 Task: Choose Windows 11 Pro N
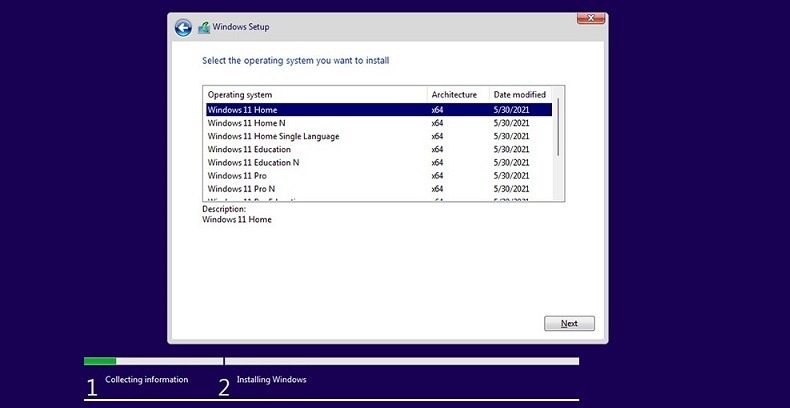[x=379, y=188]
